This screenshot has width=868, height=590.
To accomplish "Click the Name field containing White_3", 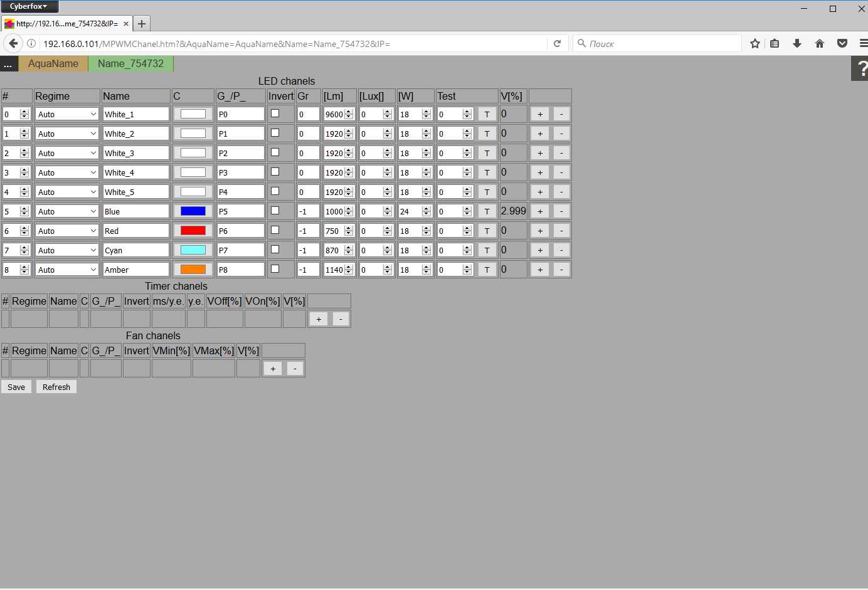I will pos(135,153).
